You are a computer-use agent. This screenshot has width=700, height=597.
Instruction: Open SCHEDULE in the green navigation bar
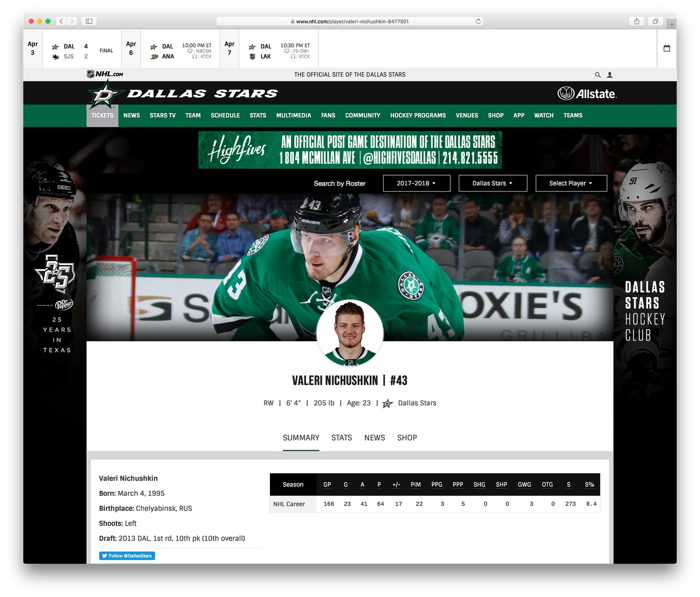click(225, 115)
